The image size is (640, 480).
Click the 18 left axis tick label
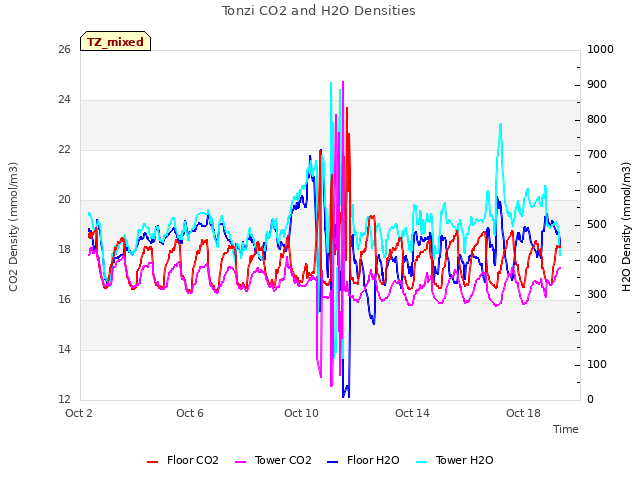pyautogui.click(x=64, y=249)
